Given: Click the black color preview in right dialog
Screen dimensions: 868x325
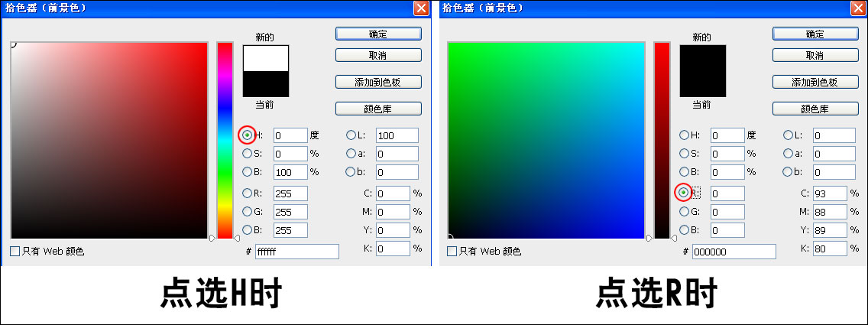Looking at the screenshot, I should coord(703,71).
